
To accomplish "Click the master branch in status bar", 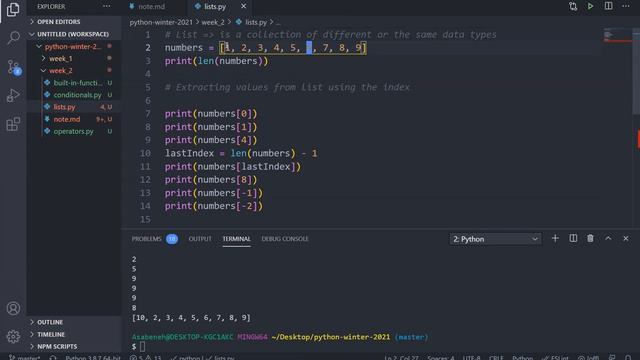I will (24, 357).
